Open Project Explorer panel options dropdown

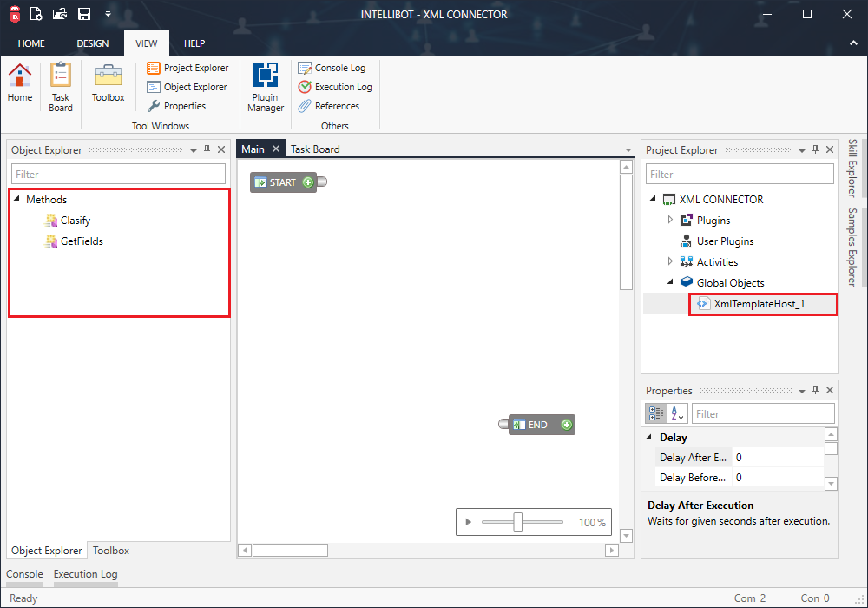point(801,150)
